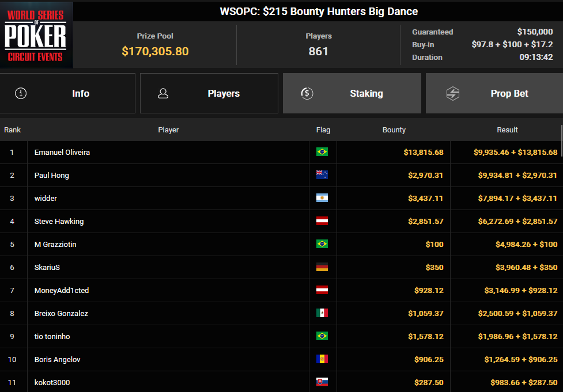Click Brazil flag beside M Grazziotin
The width and height of the screenshot is (563, 392).
(322, 244)
